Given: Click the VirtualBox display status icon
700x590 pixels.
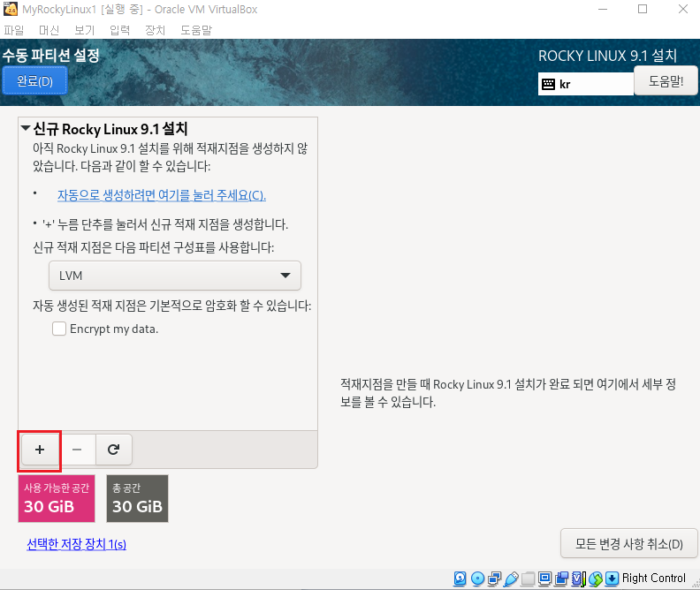Looking at the screenshot, I should [x=544, y=579].
